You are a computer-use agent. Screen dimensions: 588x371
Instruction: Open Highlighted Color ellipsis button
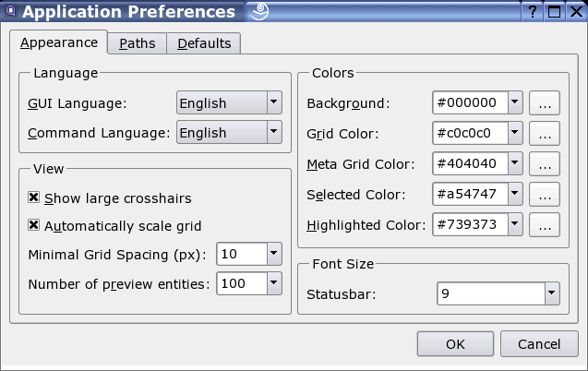545,224
